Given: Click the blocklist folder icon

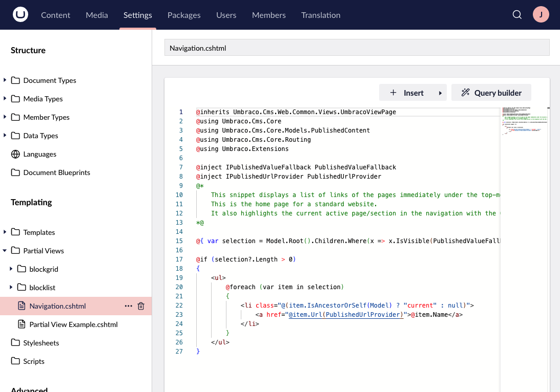Looking at the screenshot, I should 22,288.
